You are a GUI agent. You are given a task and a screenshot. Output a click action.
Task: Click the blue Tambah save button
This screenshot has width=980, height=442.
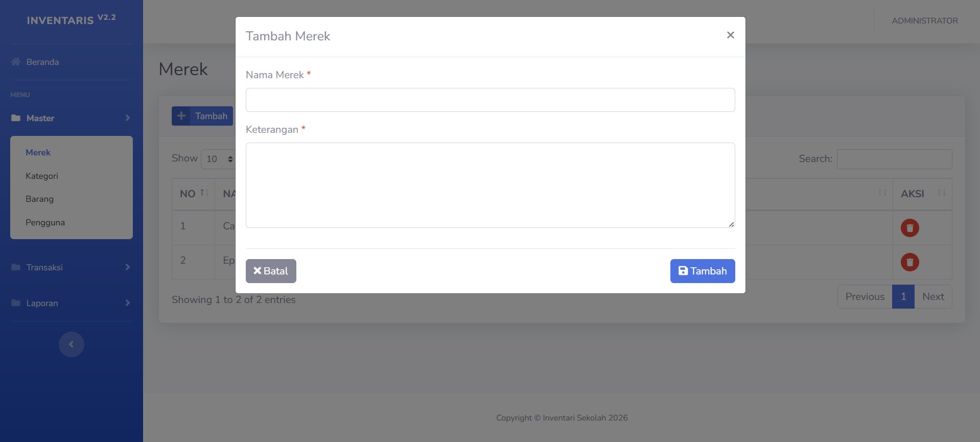[702, 271]
